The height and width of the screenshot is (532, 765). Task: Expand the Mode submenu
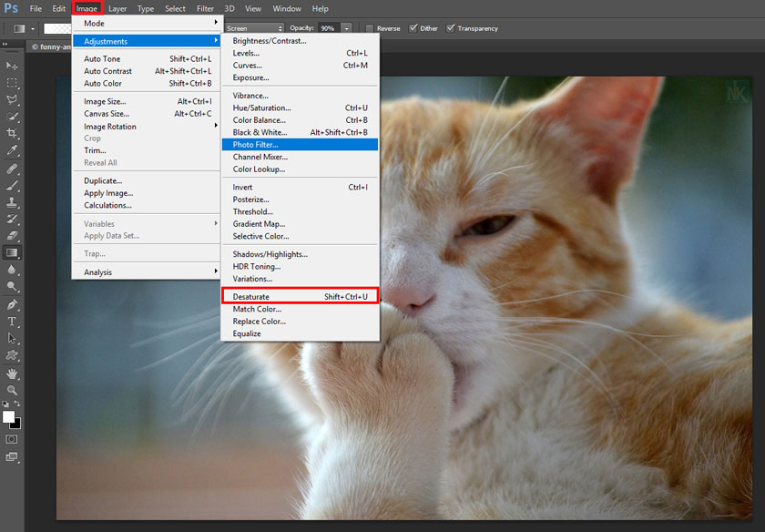click(146, 23)
